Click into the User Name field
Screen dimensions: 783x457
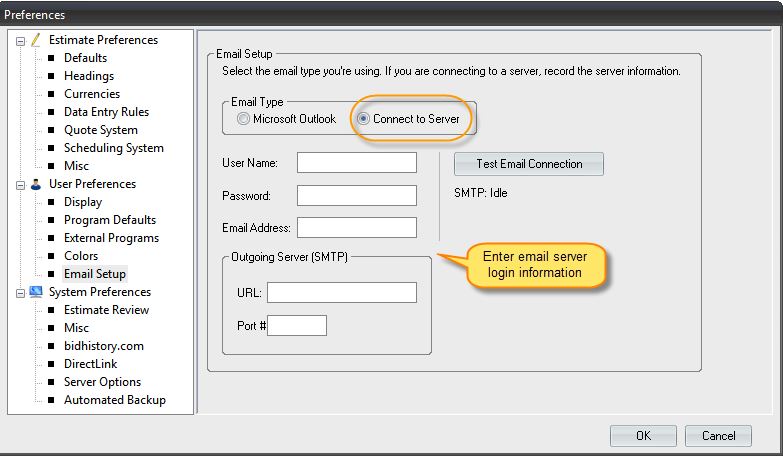[356, 163]
